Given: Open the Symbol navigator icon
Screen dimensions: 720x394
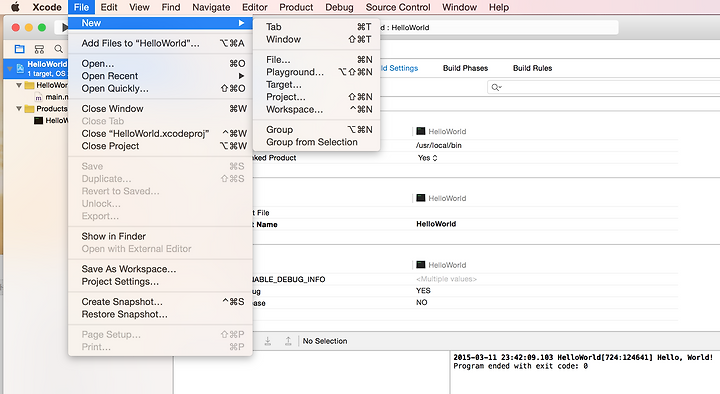Looking at the screenshot, I should (x=39, y=49).
